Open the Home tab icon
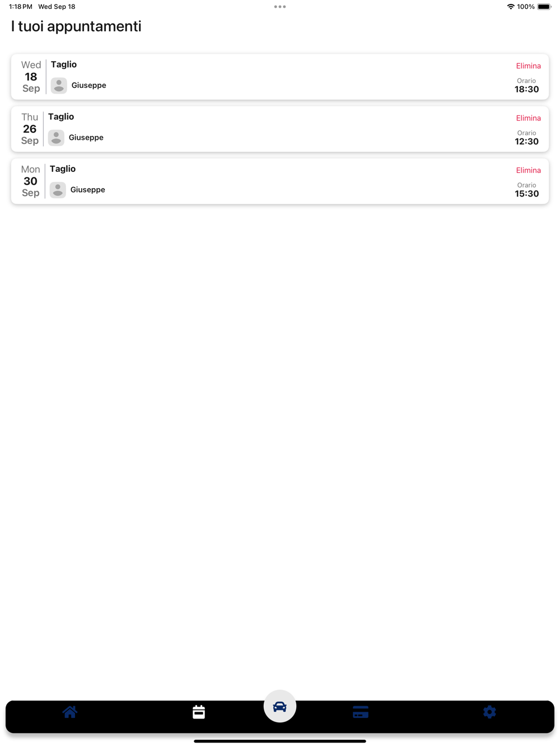560x747 pixels. pyautogui.click(x=70, y=712)
